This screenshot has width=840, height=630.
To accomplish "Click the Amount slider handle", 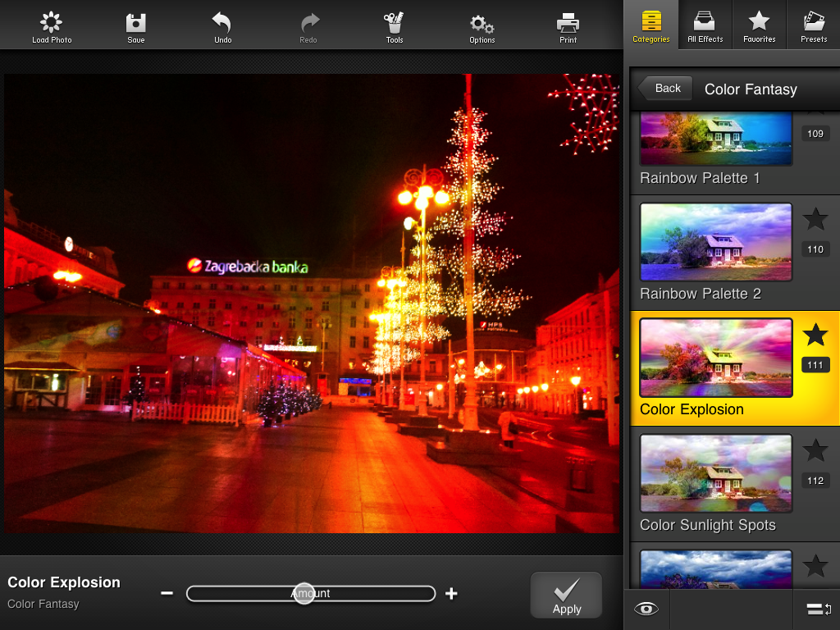I will [x=304, y=594].
